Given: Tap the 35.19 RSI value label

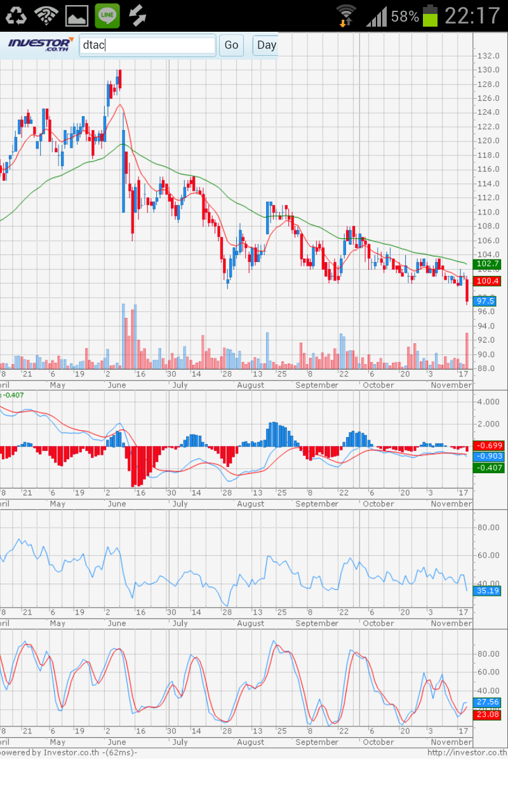Looking at the screenshot, I should coord(488,591).
